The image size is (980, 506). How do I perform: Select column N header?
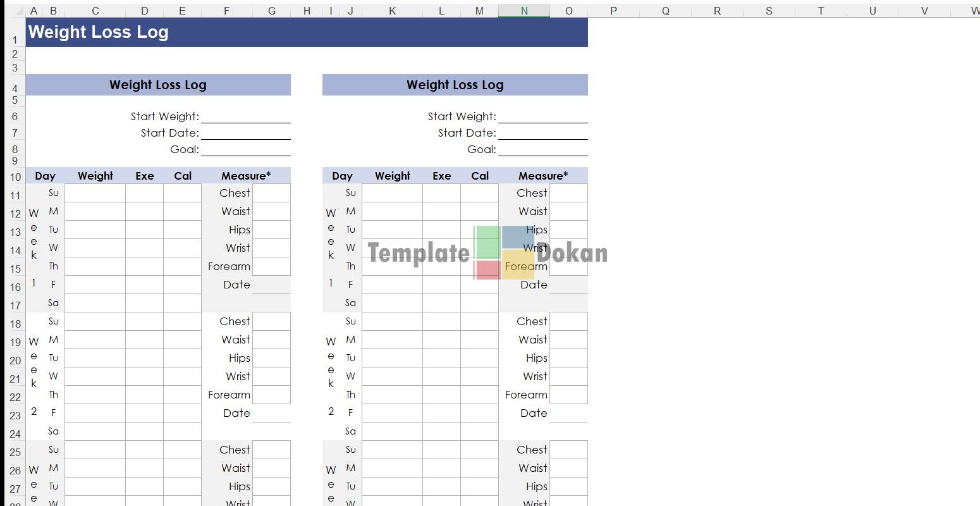[524, 11]
